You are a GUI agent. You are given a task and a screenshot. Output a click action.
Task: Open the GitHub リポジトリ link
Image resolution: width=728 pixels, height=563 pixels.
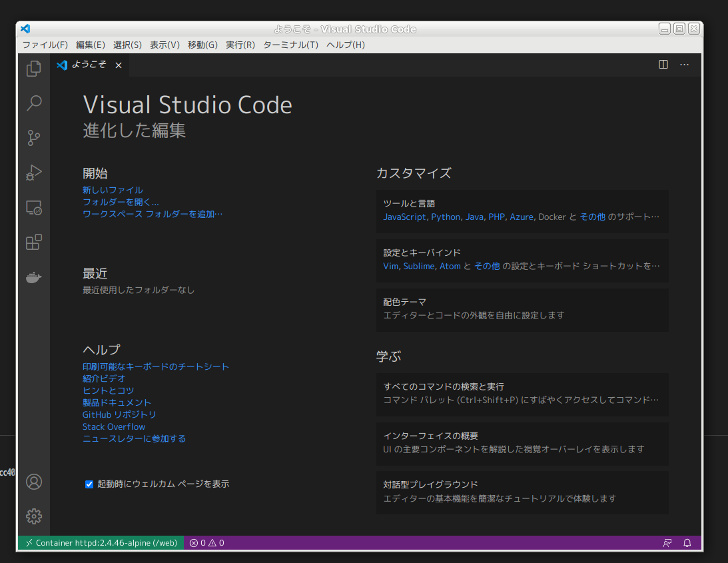coord(119,414)
